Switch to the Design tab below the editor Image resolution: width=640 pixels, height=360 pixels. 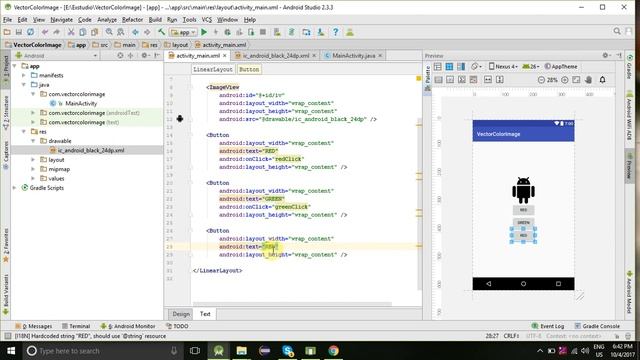pos(181,314)
